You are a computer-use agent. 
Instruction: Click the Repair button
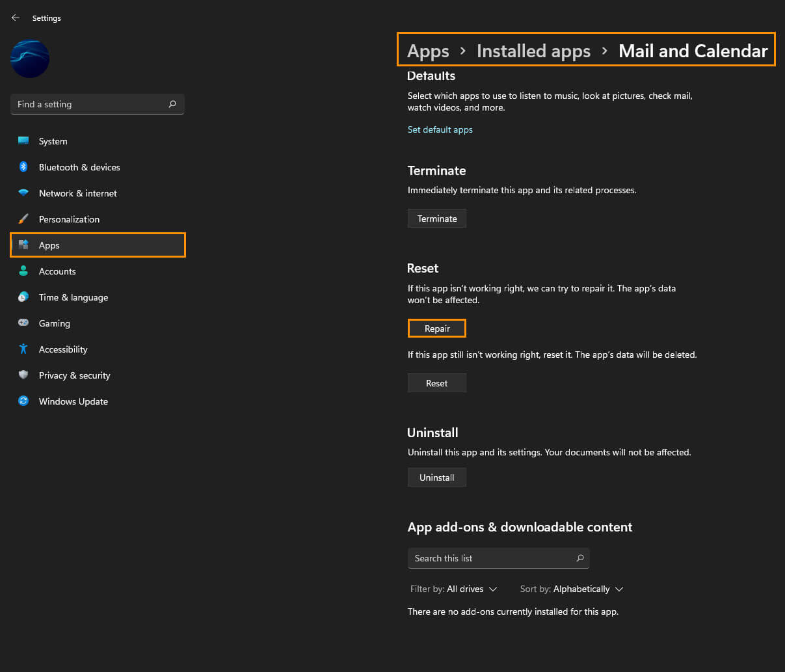pyautogui.click(x=437, y=329)
